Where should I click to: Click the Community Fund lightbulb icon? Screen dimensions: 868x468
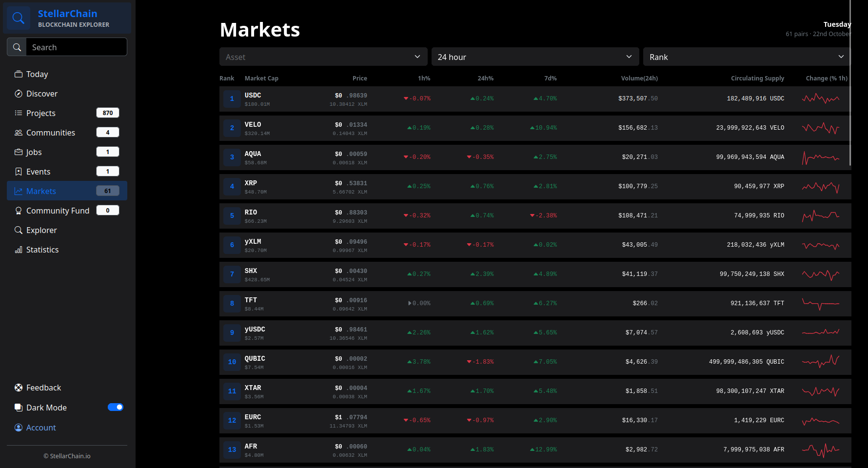pyautogui.click(x=19, y=211)
